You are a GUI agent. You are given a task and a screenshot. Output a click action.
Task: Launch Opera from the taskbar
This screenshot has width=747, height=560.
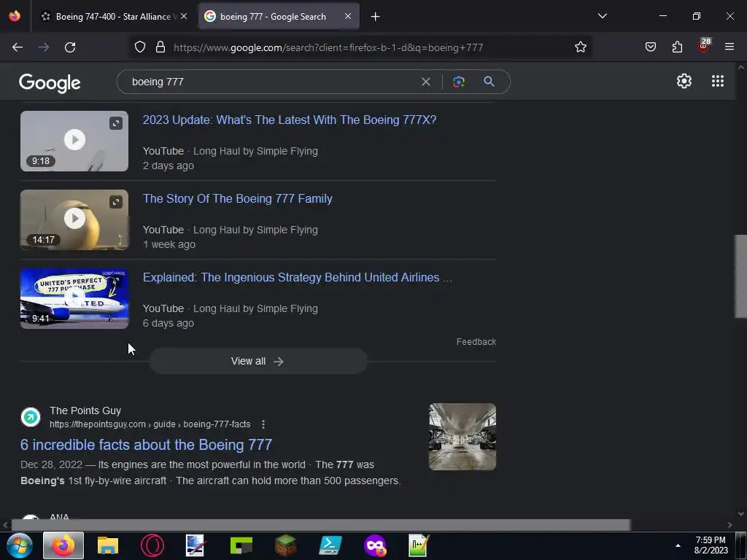pyautogui.click(x=152, y=545)
